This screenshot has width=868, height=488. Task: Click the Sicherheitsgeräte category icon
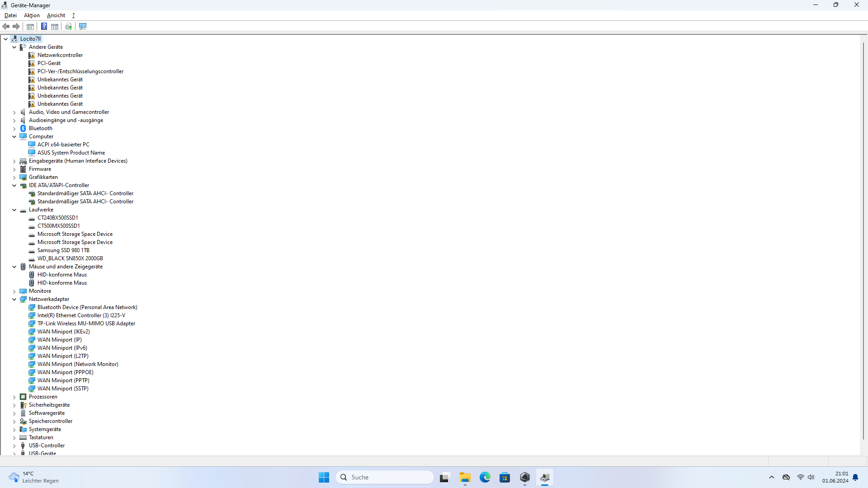point(23,405)
